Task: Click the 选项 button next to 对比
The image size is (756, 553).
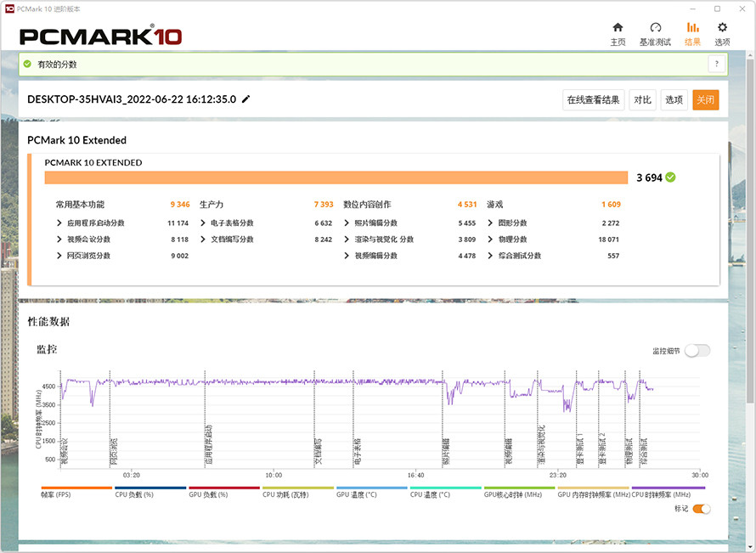Action: [x=674, y=99]
